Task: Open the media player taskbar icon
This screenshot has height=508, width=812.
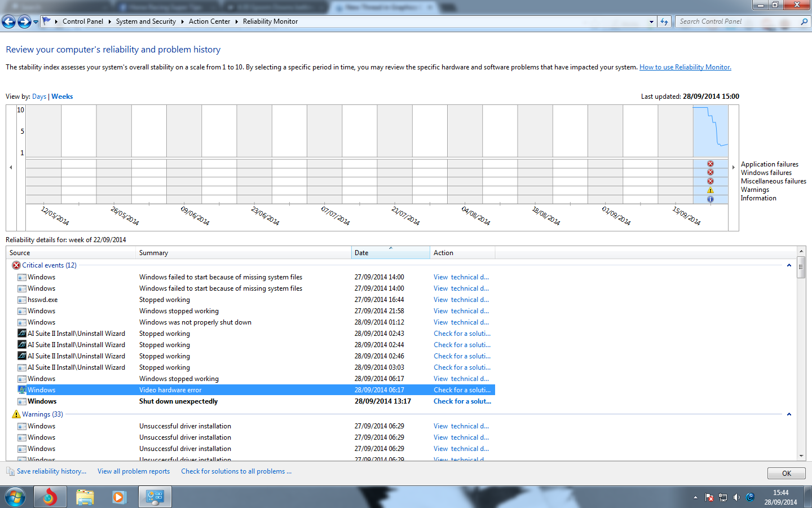Action: (118, 497)
